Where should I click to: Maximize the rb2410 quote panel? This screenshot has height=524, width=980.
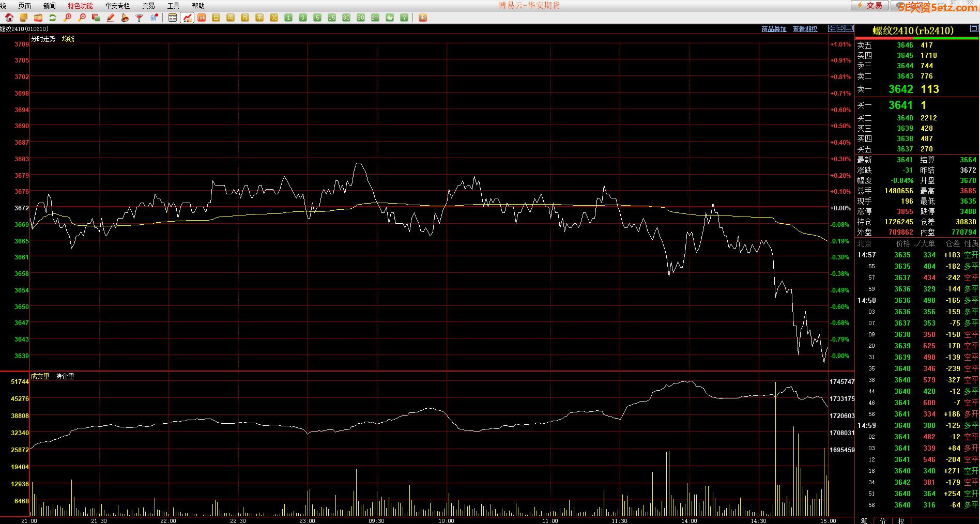point(974,29)
